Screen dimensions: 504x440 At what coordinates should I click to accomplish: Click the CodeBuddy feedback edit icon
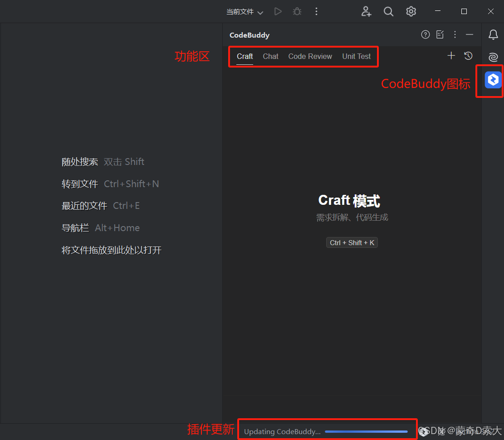[440, 34]
